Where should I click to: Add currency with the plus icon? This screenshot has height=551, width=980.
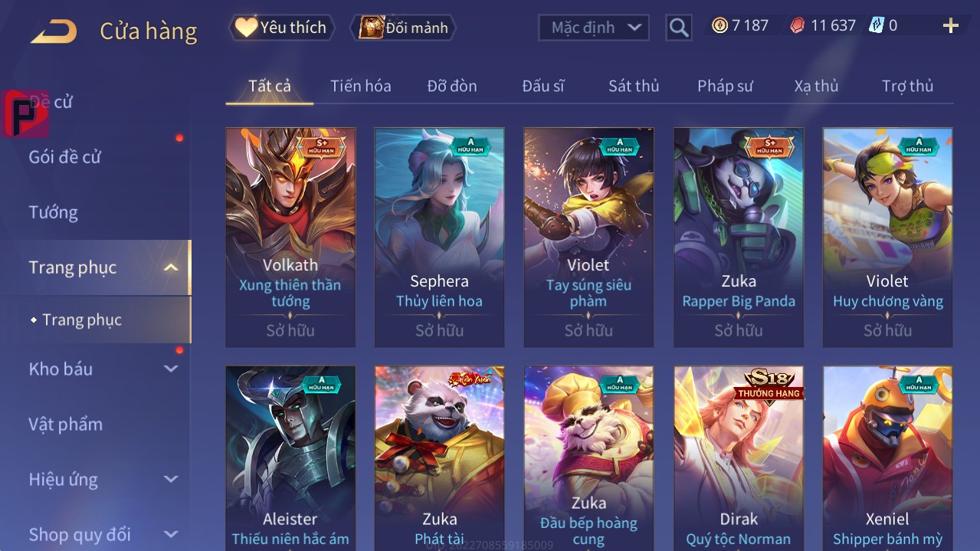[951, 26]
